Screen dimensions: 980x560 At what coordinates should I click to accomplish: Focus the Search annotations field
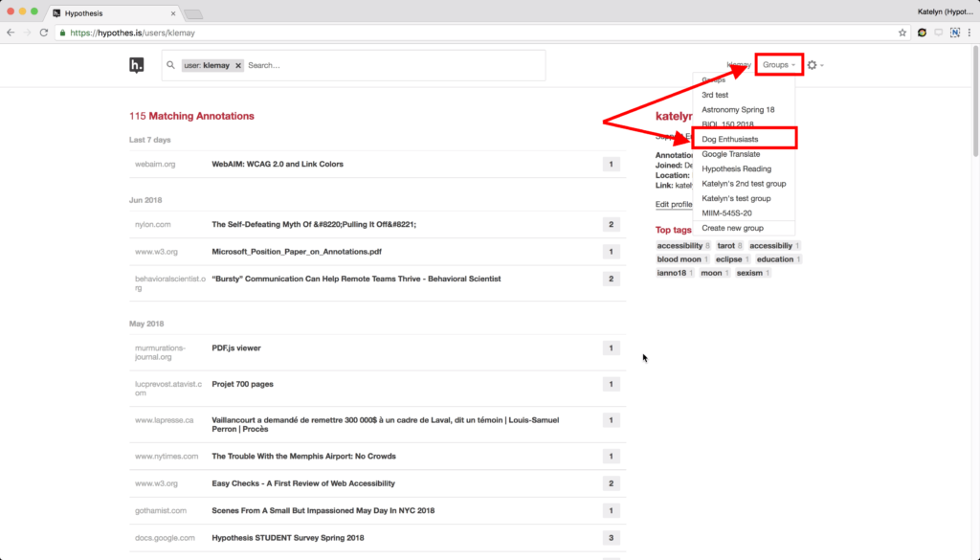pos(393,65)
